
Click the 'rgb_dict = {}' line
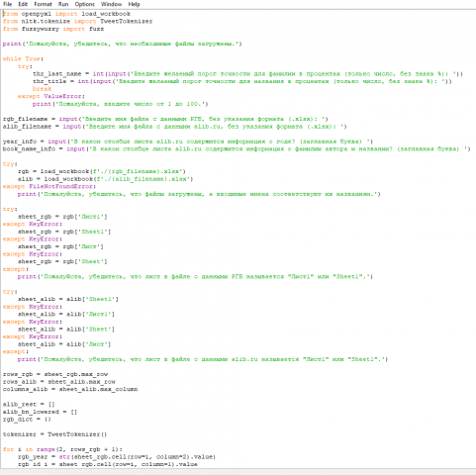(x=27, y=420)
